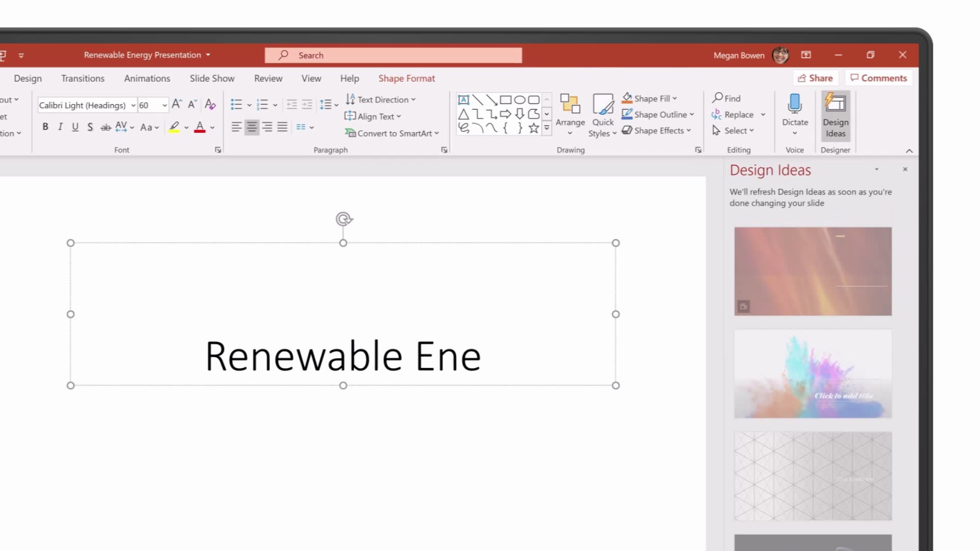Click the Share button
The height and width of the screenshot is (551, 980).
click(x=816, y=78)
